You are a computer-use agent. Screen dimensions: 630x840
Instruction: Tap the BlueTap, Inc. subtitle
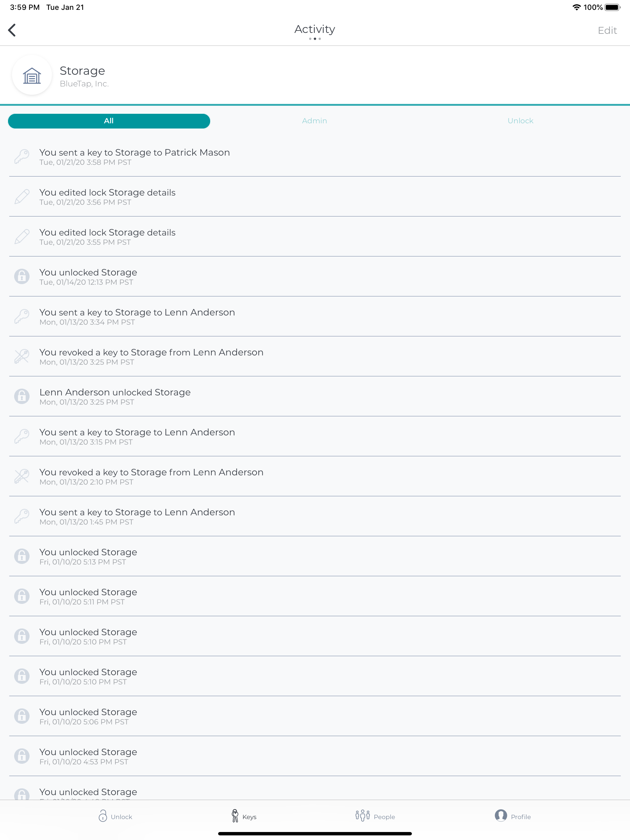[x=84, y=84]
